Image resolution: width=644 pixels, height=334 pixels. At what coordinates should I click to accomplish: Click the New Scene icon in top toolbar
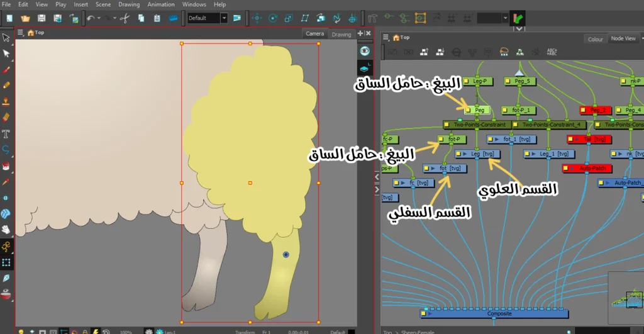tap(9, 18)
